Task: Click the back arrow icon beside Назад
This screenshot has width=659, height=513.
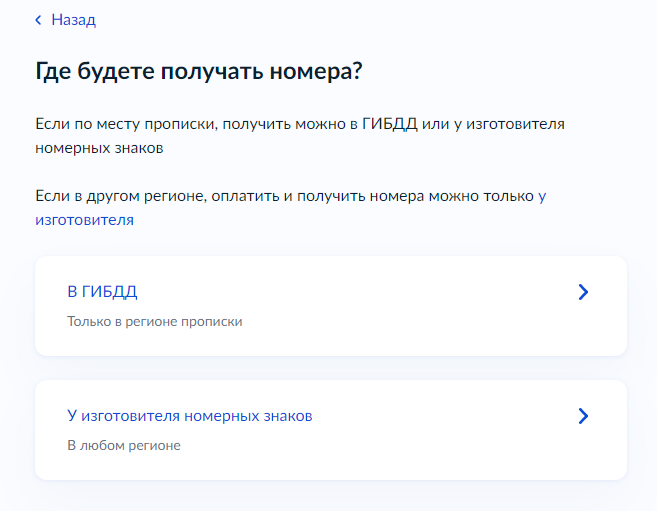Action: 38,20
